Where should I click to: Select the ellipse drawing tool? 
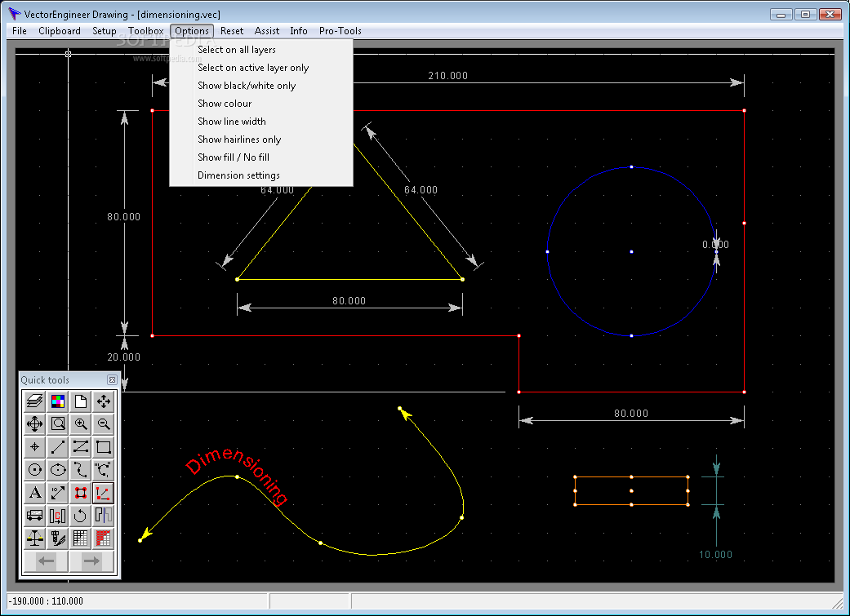pyautogui.click(x=57, y=470)
